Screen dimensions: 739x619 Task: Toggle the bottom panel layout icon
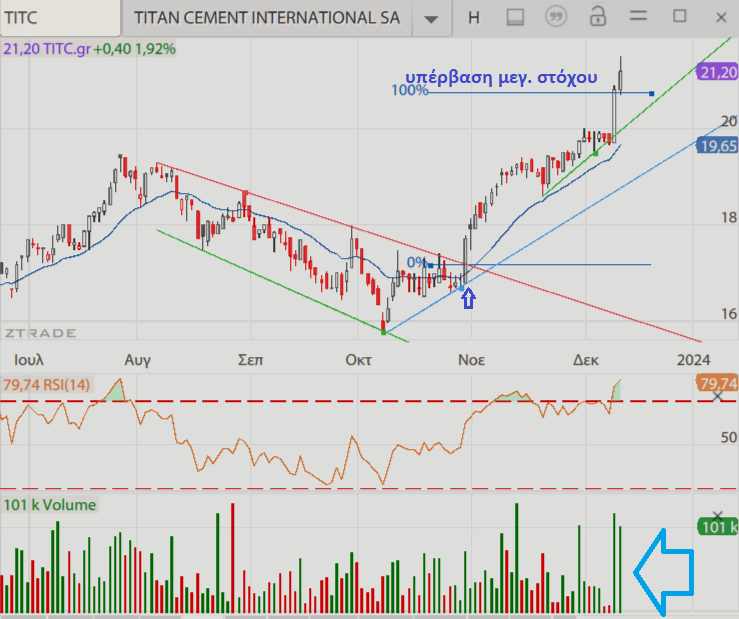pos(515,18)
